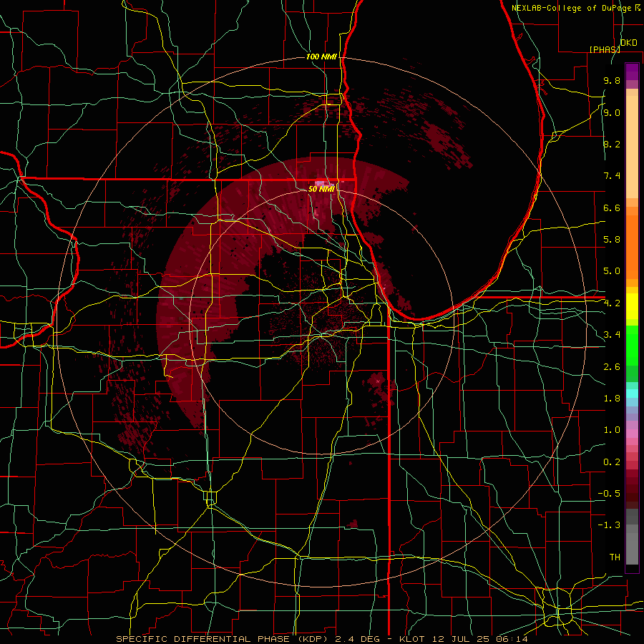Pick the yellow segment of the color bar

[632, 306]
